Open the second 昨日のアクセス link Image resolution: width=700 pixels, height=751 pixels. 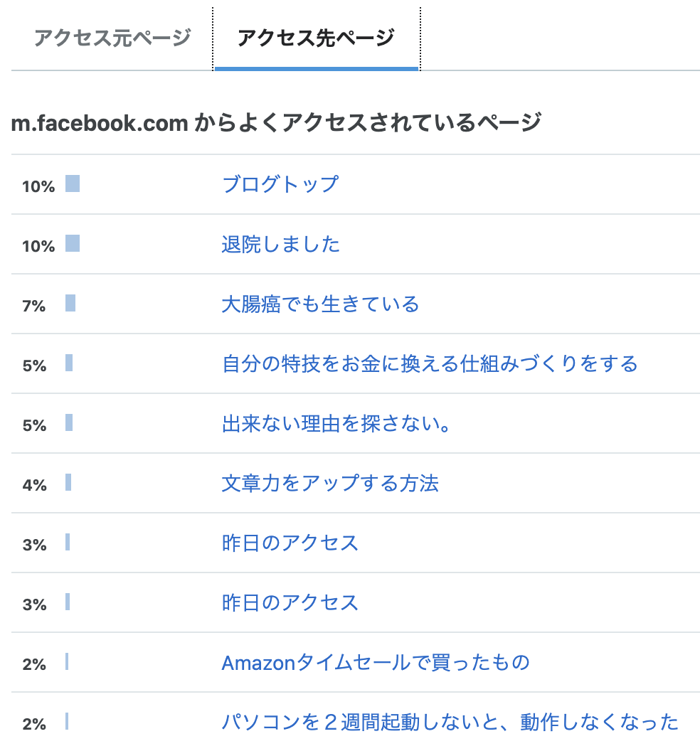[290, 602]
